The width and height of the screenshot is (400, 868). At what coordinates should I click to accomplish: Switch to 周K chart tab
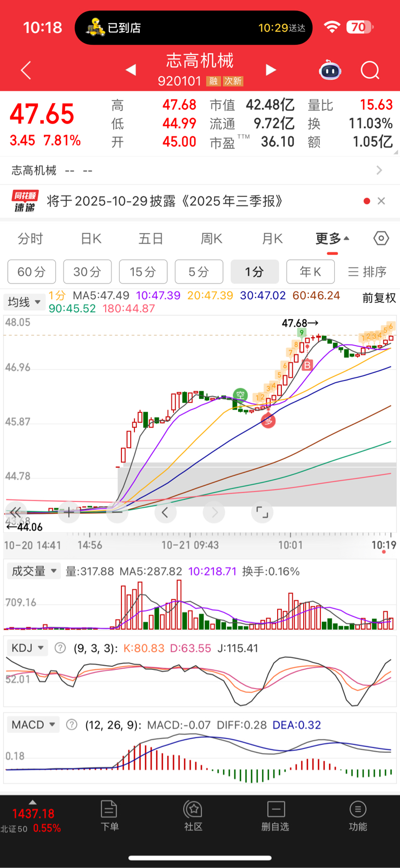[x=211, y=239]
